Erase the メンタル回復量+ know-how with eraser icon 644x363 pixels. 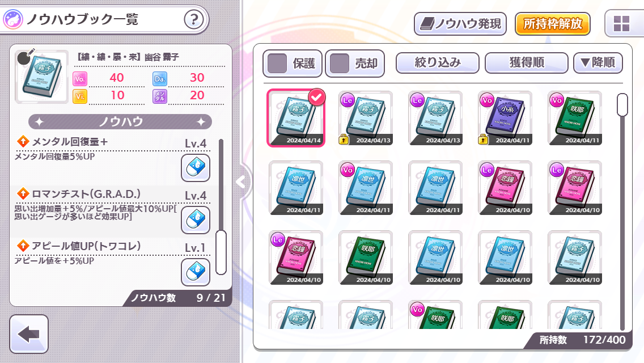click(196, 168)
